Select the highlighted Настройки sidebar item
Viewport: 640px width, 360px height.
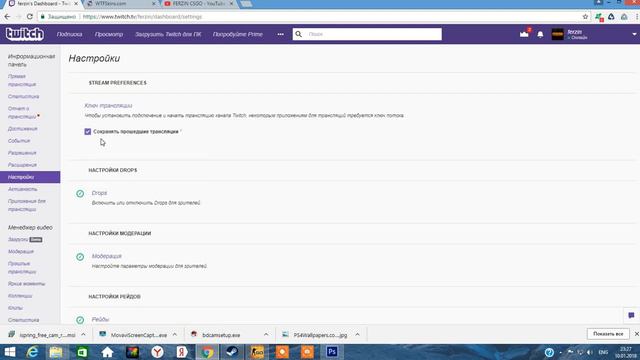(x=30, y=177)
